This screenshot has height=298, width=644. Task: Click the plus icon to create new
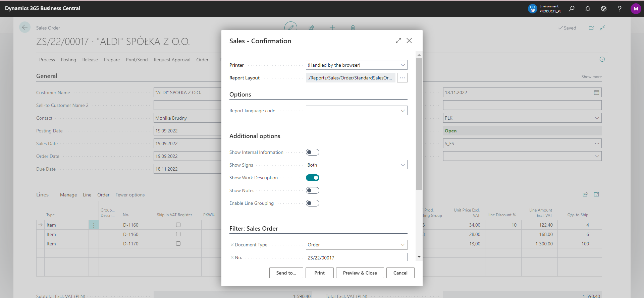332,27
